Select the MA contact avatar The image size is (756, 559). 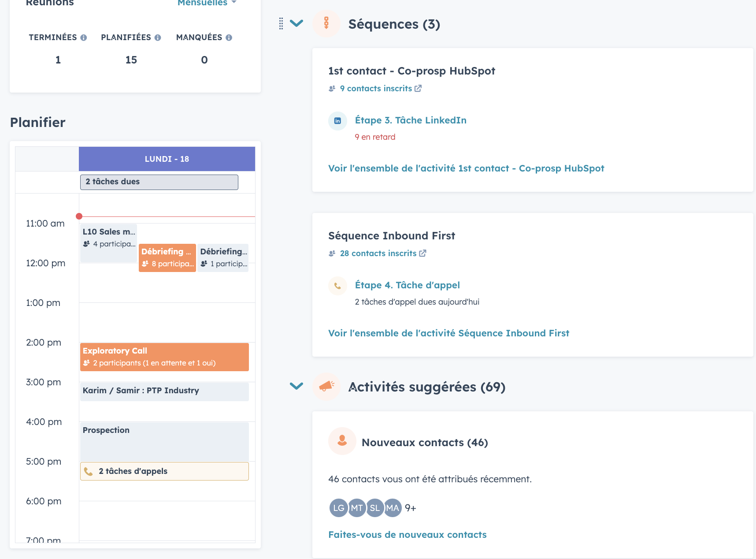pyautogui.click(x=393, y=508)
